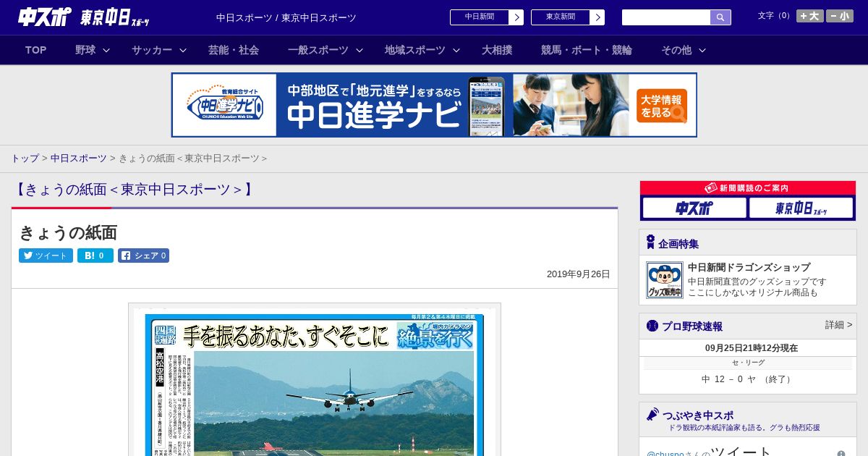The image size is (868, 456).
Task: Open the newspaper page image 手を振るあなた
Action: [315, 380]
